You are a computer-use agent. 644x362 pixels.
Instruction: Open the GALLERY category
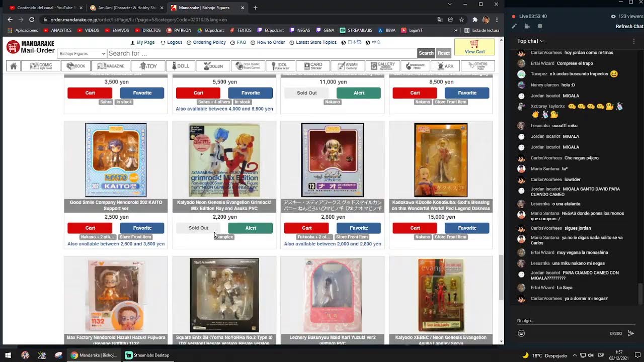[382, 66]
